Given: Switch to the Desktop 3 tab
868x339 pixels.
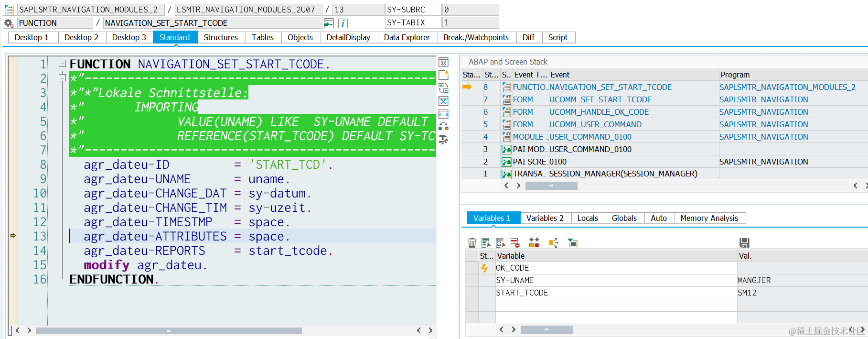Looking at the screenshot, I should click(x=129, y=37).
